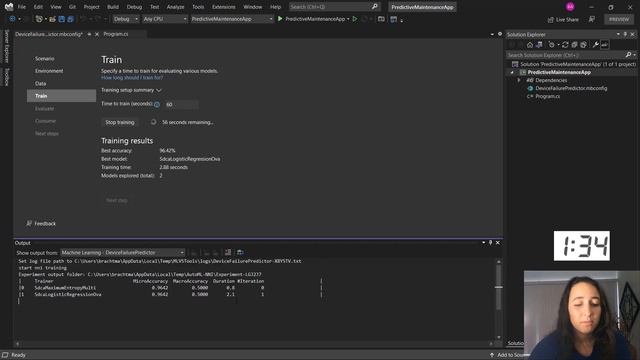The width and height of the screenshot is (640, 360).
Task: Open the startup project PredictiveMaintenanceApp dropdown
Action: pos(232,19)
